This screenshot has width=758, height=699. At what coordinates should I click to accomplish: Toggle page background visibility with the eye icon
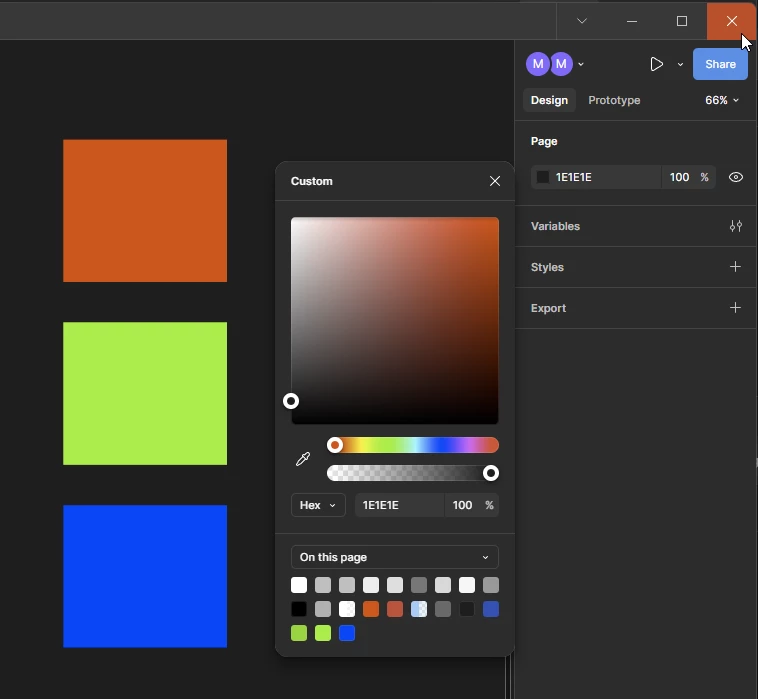tap(735, 177)
